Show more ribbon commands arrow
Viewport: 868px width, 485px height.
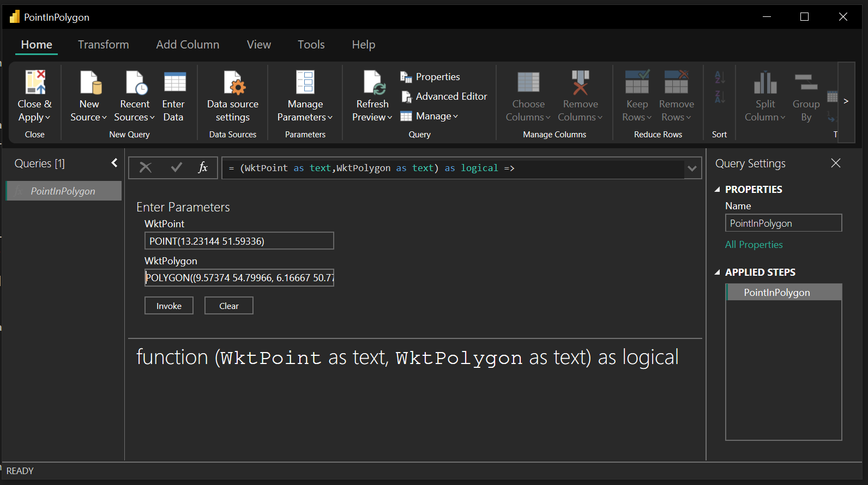click(x=846, y=101)
